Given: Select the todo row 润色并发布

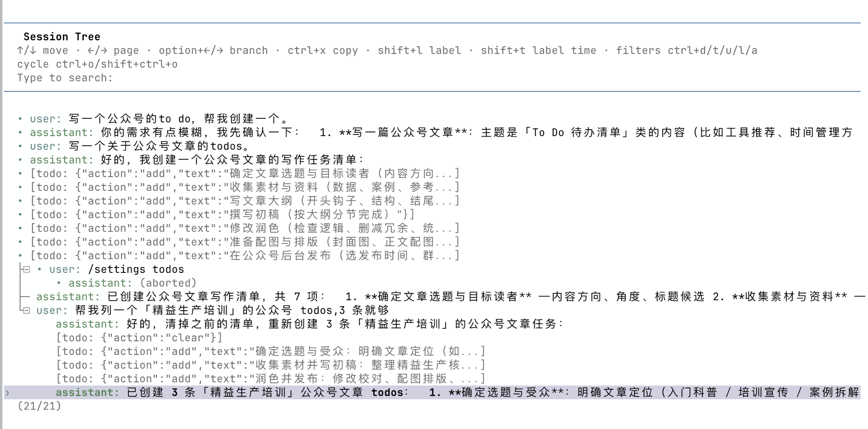Looking at the screenshot, I should (x=271, y=379).
